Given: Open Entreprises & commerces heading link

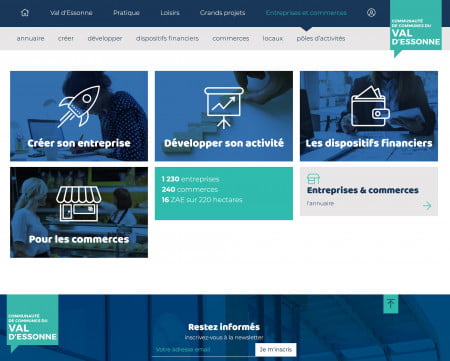Looking at the screenshot, I should pos(363,190).
